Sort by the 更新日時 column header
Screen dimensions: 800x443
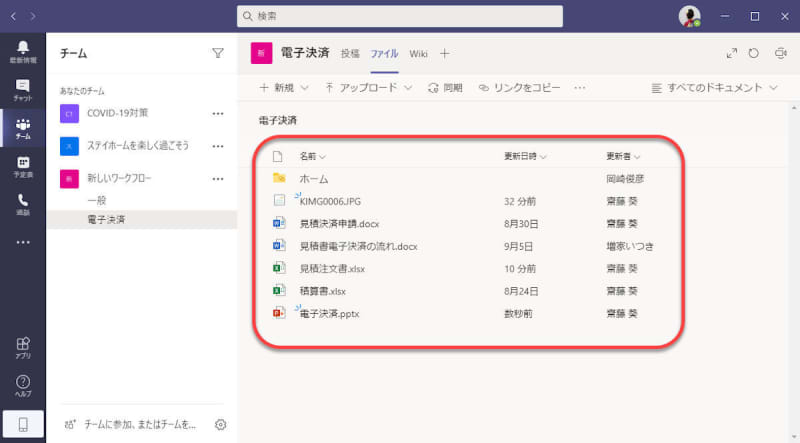(x=525, y=156)
